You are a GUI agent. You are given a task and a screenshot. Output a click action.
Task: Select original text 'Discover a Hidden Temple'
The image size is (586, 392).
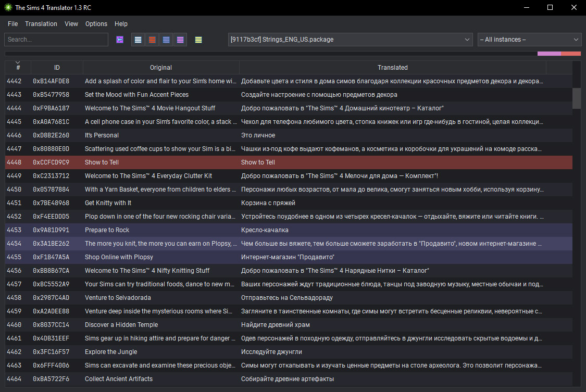tap(121, 325)
